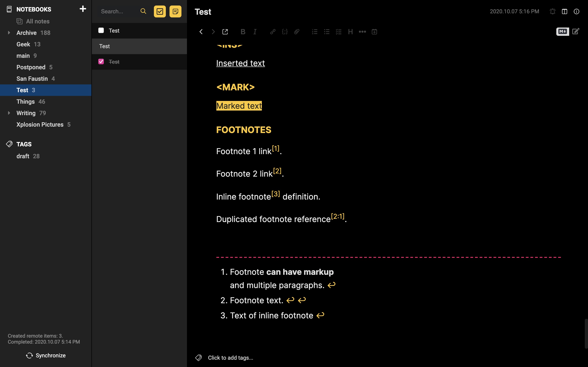Uncheck the completed Test to-do

click(101, 62)
